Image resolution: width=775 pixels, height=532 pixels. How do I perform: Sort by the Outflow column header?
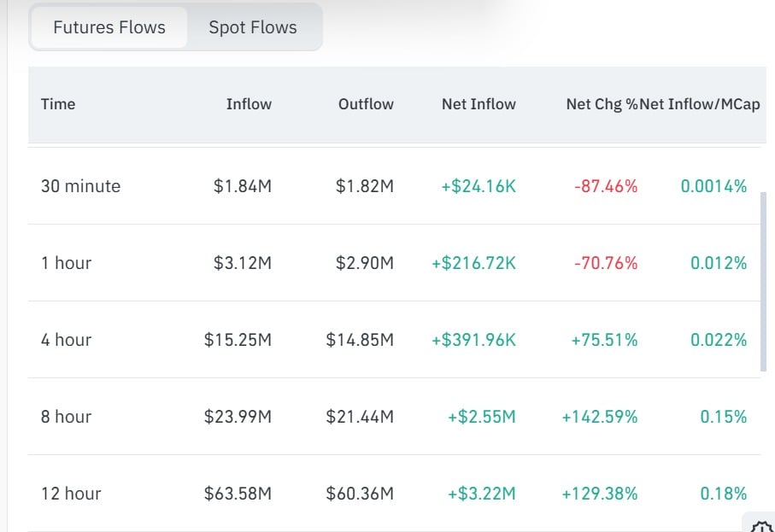[x=366, y=104]
